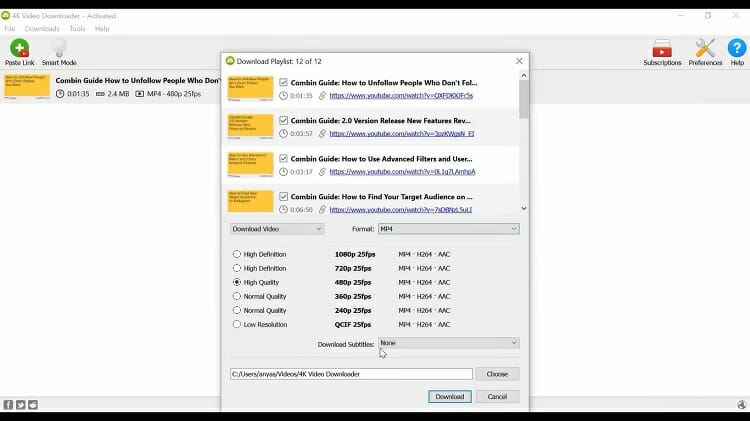Image resolution: width=750 pixels, height=421 pixels.
Task: Select High Definition 720p 25fps option
Action: [237, 268]
